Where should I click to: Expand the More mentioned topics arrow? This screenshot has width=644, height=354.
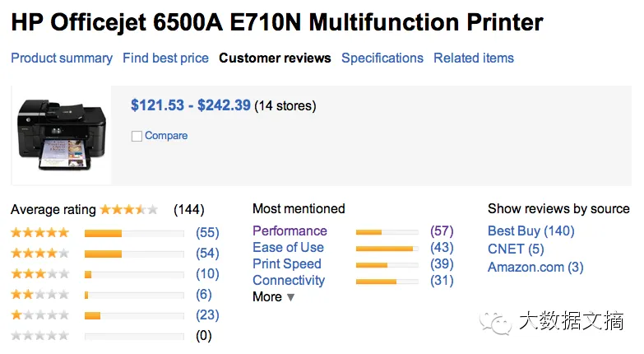(290, 297)
